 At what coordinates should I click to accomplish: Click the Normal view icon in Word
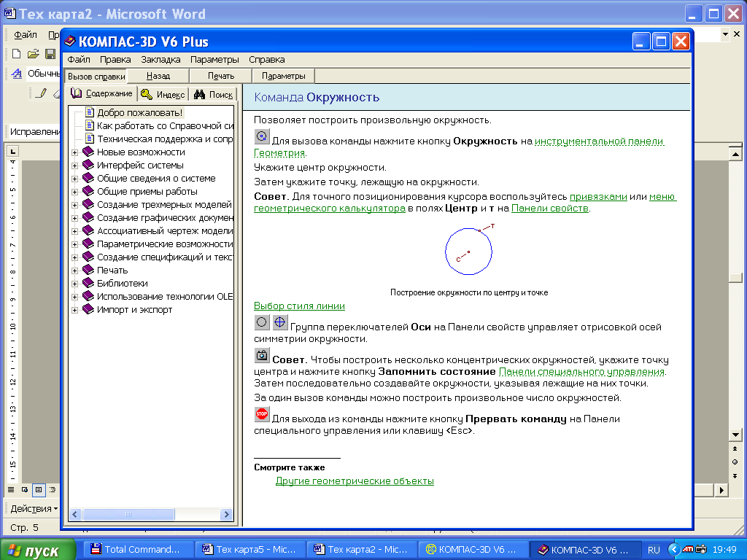pyautogui.click(x=11, y=489)
